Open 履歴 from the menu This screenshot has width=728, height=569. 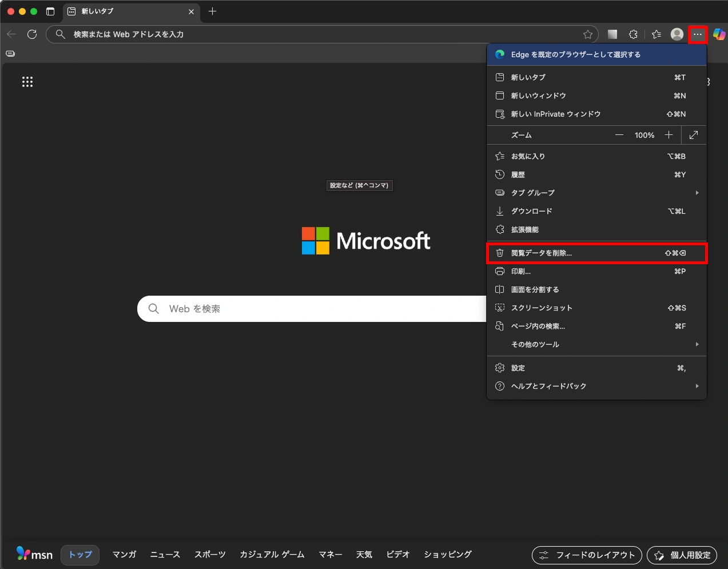point(518,174)
